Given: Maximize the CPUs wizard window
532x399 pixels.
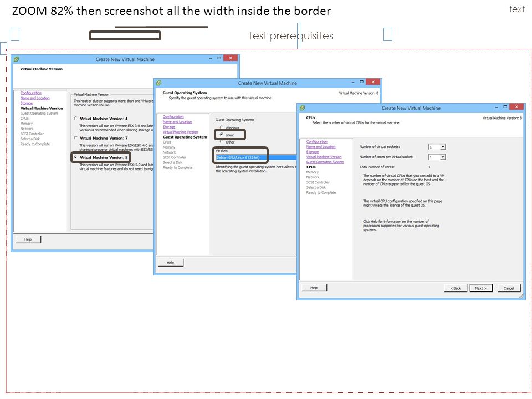Looking at the screenshot, I should pyautogui.click(x=505, y=107).
